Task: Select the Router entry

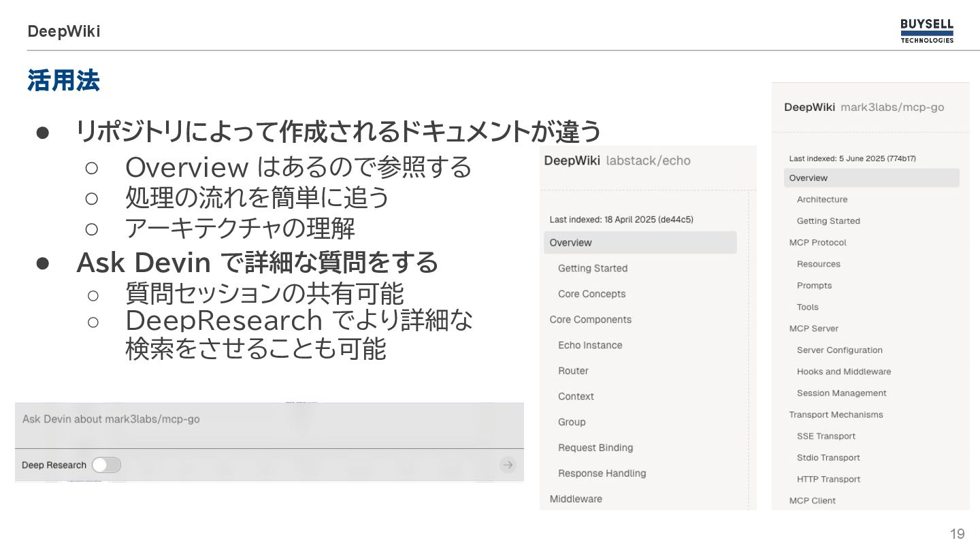Action: (573, 371)
